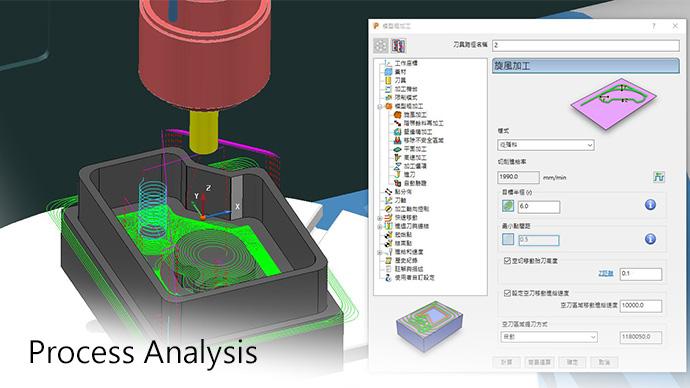
Task: Open the 限制模式 Limit tree item
Action: [406, 97]
